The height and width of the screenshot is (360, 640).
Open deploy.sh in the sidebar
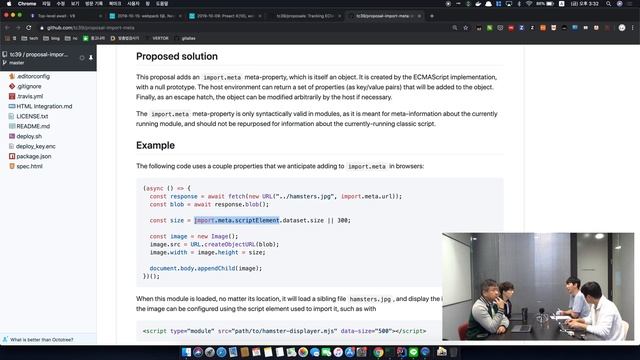pyautogui.click(x=29, y=136)
